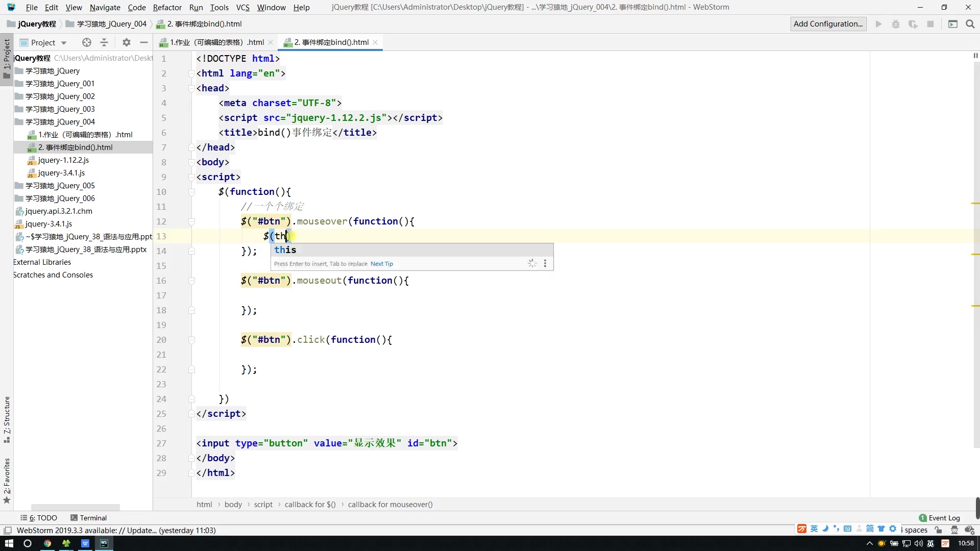Viewport: 980px width, 551px height.
Task: Click the locate file target icon in Project panel
Action: tap(87, 42)
